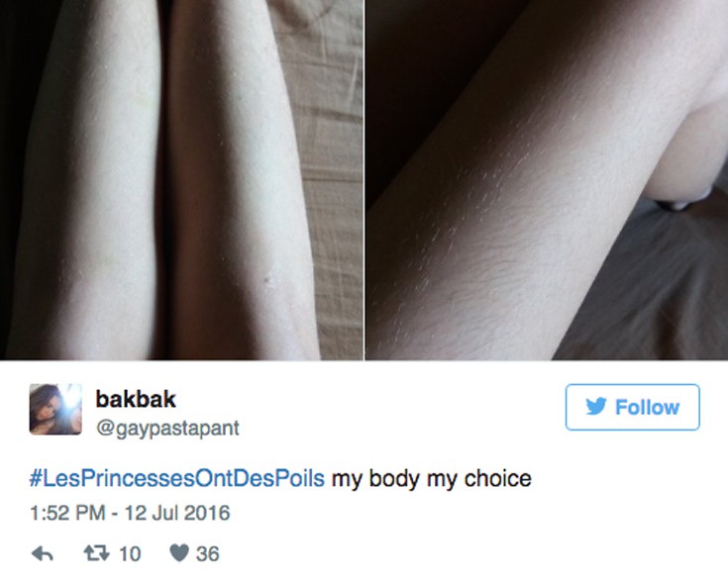Open the bakbak display name link
This screenshot has width=728, height=583.
[x=136, y=399]
